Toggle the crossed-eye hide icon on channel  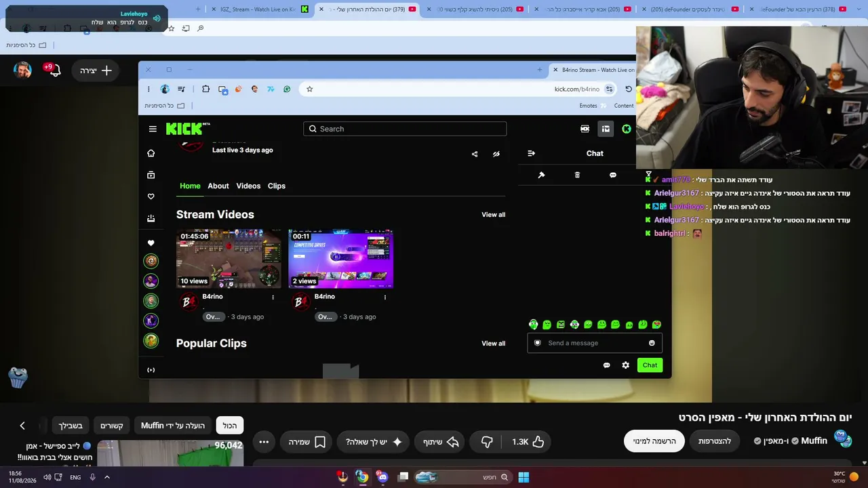(x=496, y=154)
